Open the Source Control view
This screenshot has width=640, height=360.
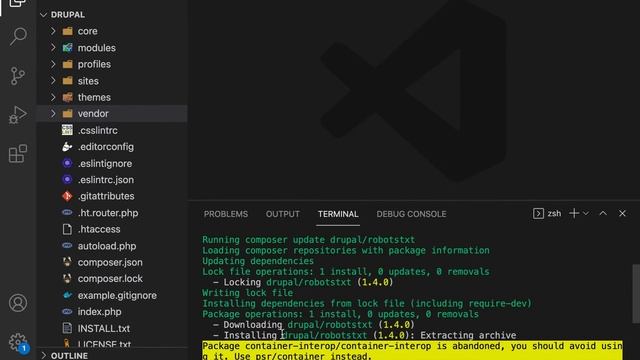coord(18,76)
